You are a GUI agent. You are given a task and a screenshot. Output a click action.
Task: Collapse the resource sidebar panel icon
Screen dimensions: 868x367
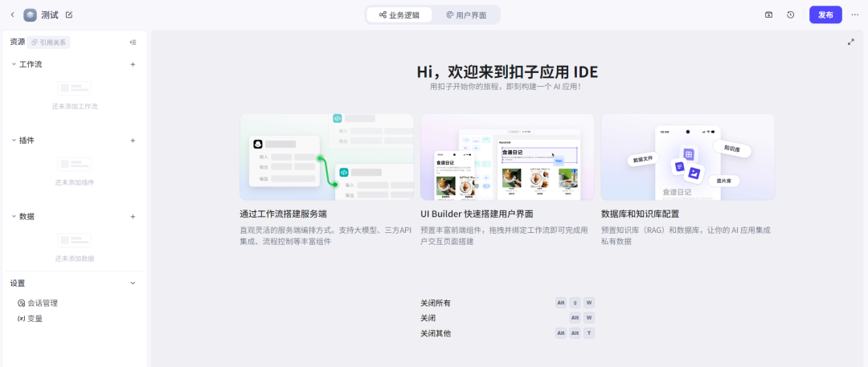click(x=133, y=43)
